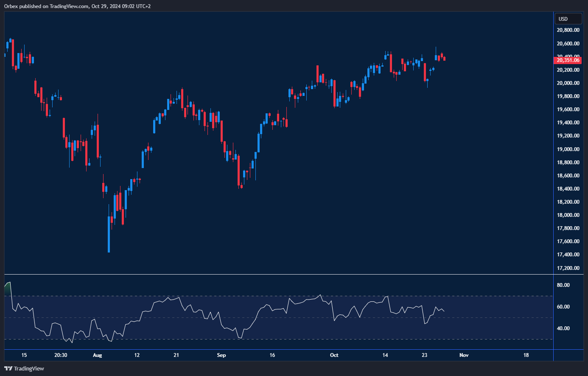Click the TradingView logo icon
The height and width of the screenshot is (376, 588).
(8, 368)
